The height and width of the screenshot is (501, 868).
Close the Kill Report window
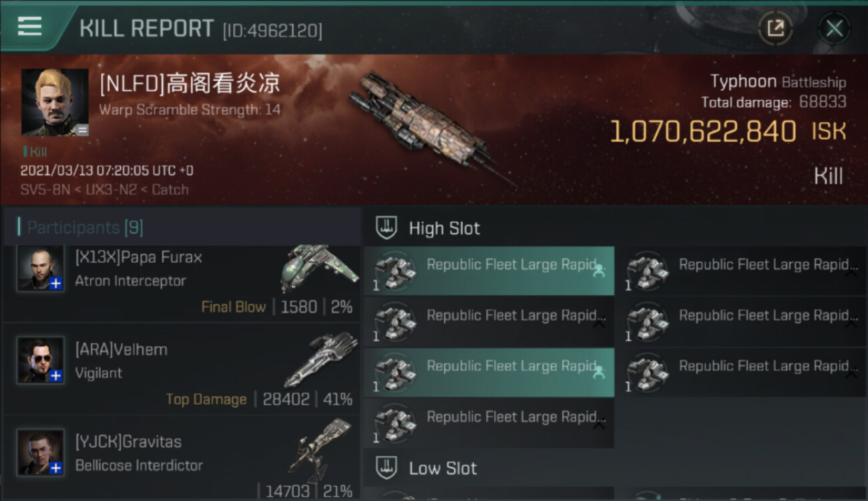(834, 28)
